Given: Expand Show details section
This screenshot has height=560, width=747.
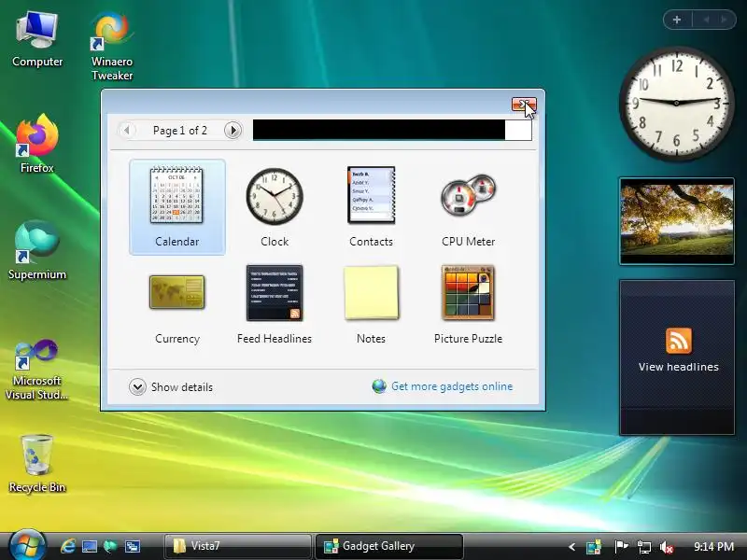Looking at the screenshot, I should [x=171, y=386].
